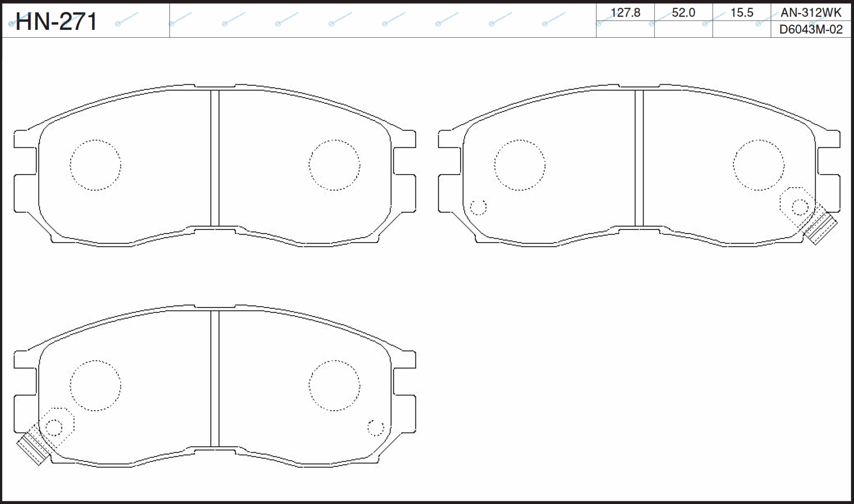Screen dimensions: 854x504
Task: Click left large dashed circle on top-right pad
Action: click(x=520, y=165)
